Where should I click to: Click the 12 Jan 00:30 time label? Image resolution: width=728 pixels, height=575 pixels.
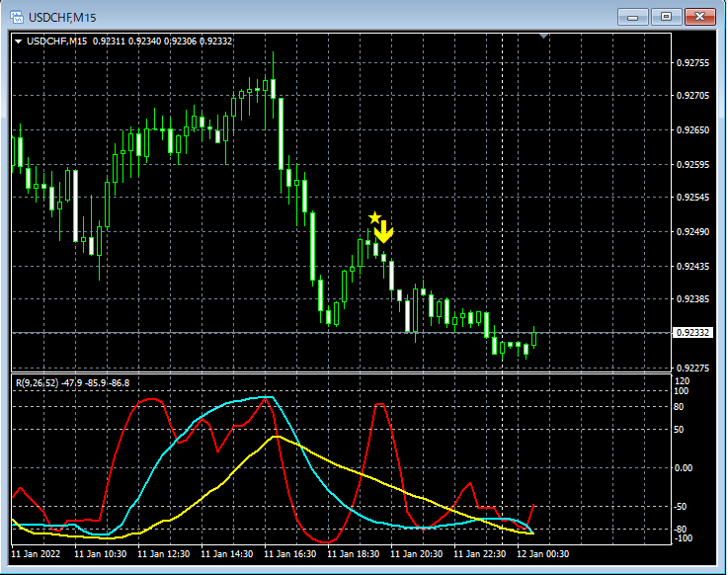tap(542, 553)
